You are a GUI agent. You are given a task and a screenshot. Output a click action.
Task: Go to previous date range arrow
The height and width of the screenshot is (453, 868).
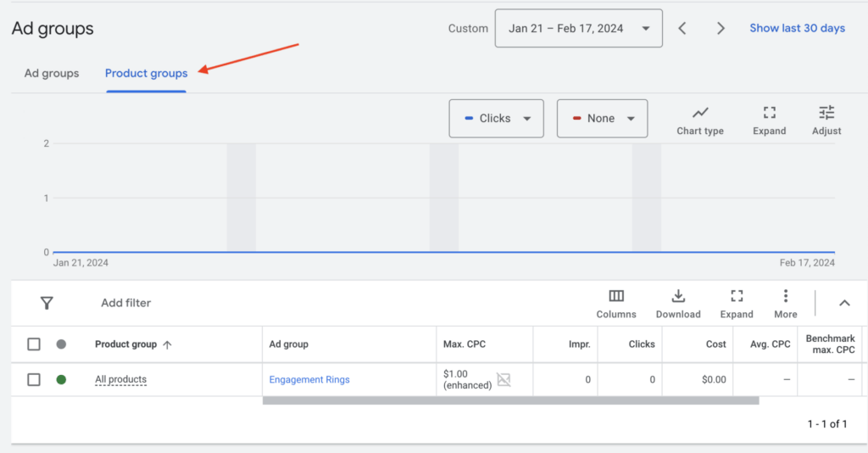coord(682,28)
